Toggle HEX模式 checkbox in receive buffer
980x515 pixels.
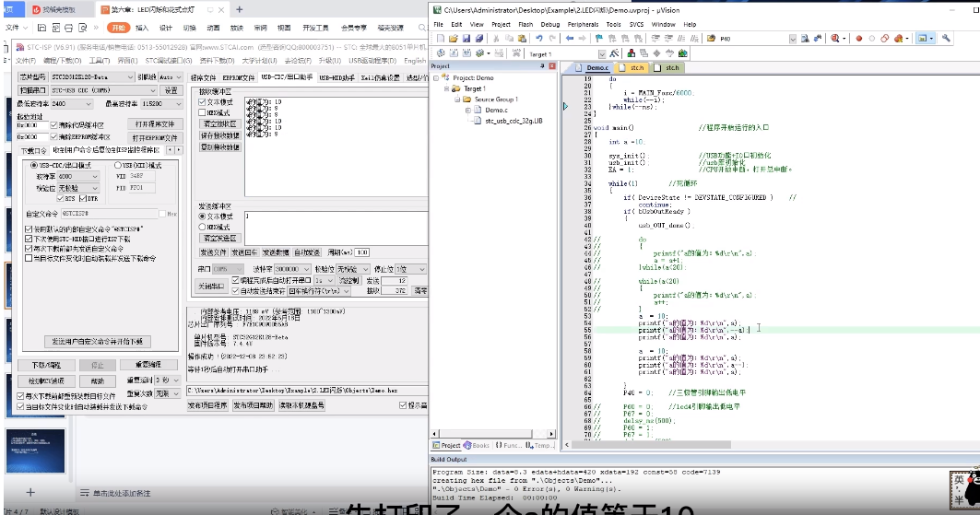[x=202, y=112]
